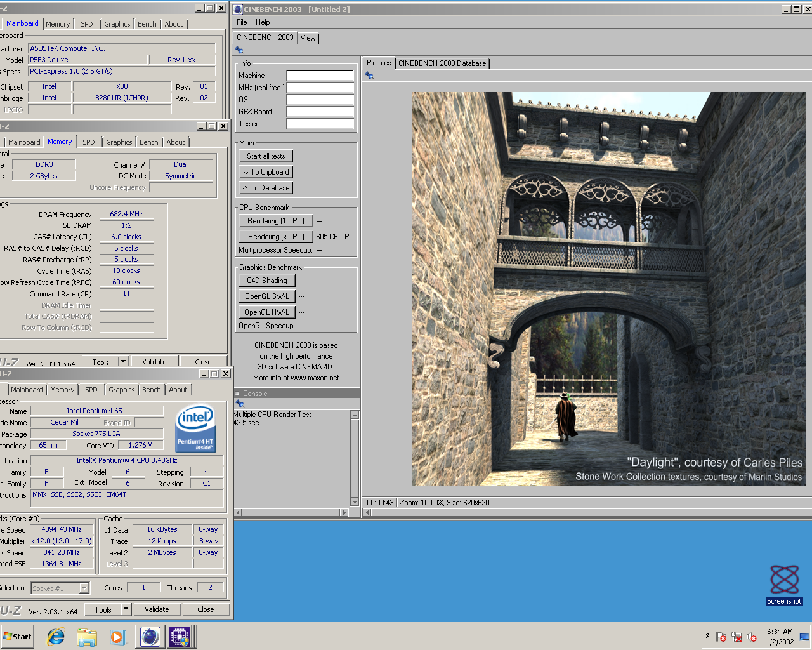Open SPD tab in the CPU-Z Memory window
Screen dimensions: 812x650
(x=89, y=142)
